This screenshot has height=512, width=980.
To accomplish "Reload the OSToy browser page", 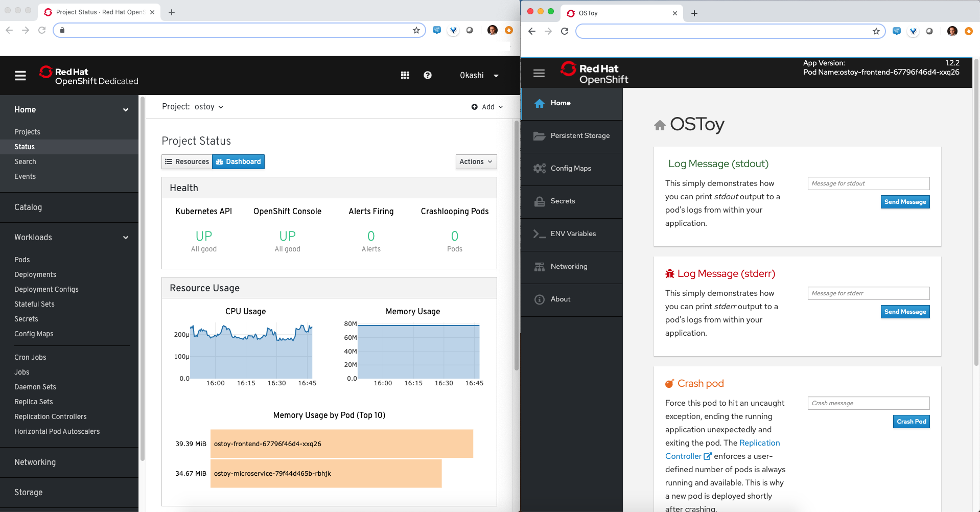I will pyautogui.click(x=565, y=31).
